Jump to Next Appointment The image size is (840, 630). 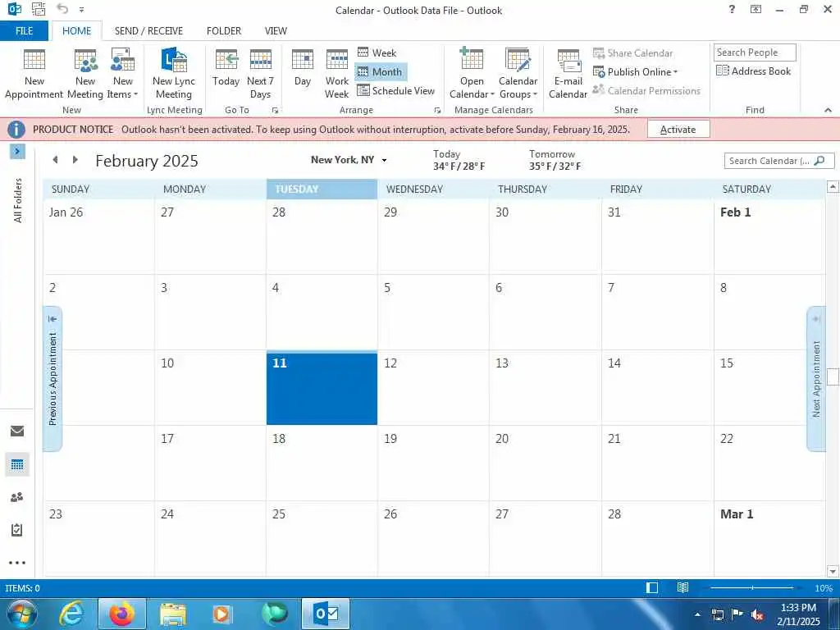816,378
